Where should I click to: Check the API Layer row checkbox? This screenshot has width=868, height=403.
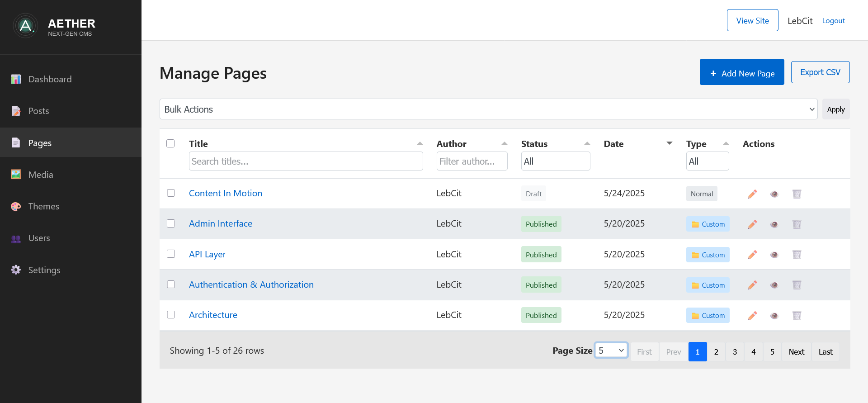point(171,254)
